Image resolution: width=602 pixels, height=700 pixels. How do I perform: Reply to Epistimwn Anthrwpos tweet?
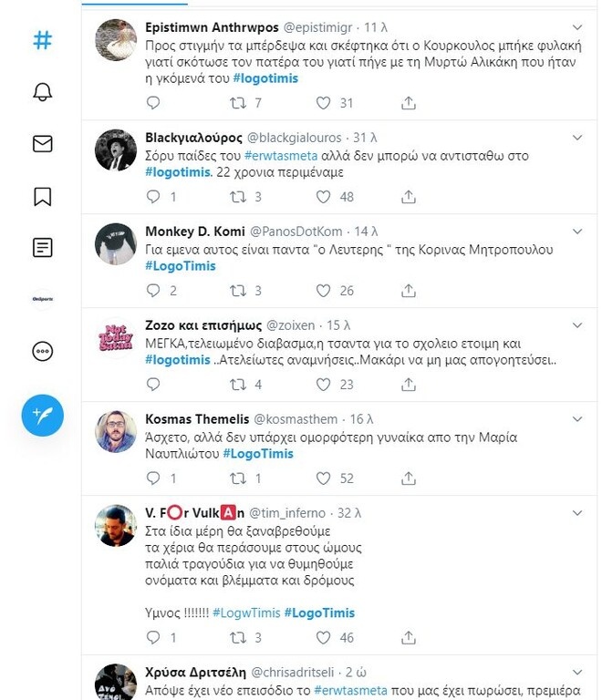click(x=153, y=103)
